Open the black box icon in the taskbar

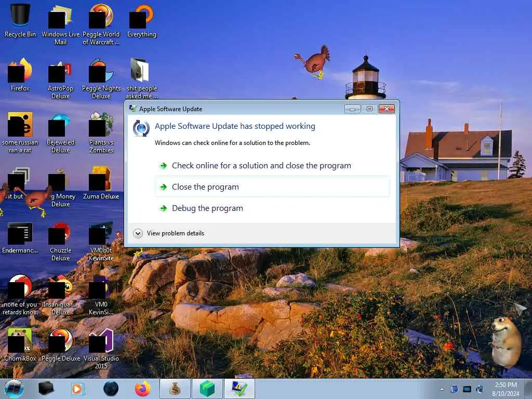46,389
